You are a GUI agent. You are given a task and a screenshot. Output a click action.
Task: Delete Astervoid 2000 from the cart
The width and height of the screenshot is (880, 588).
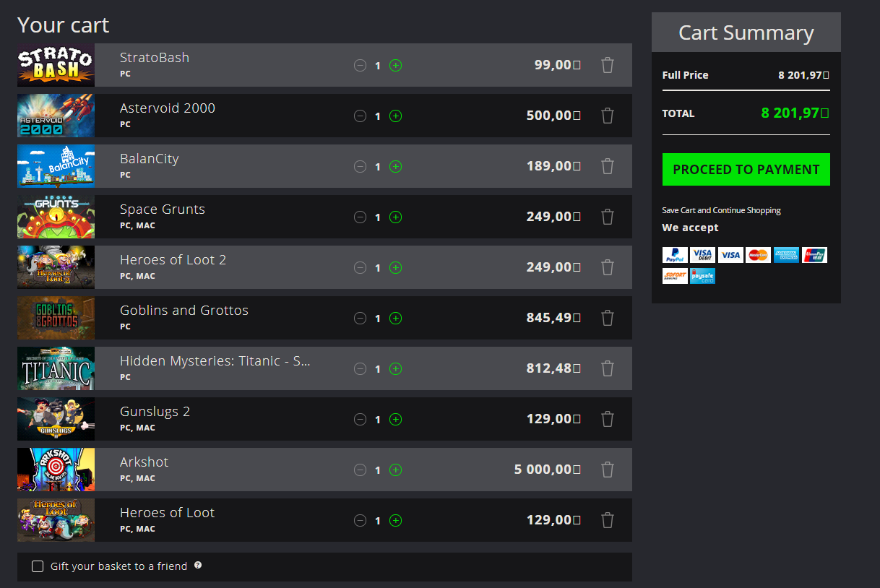tap(608, 116)
